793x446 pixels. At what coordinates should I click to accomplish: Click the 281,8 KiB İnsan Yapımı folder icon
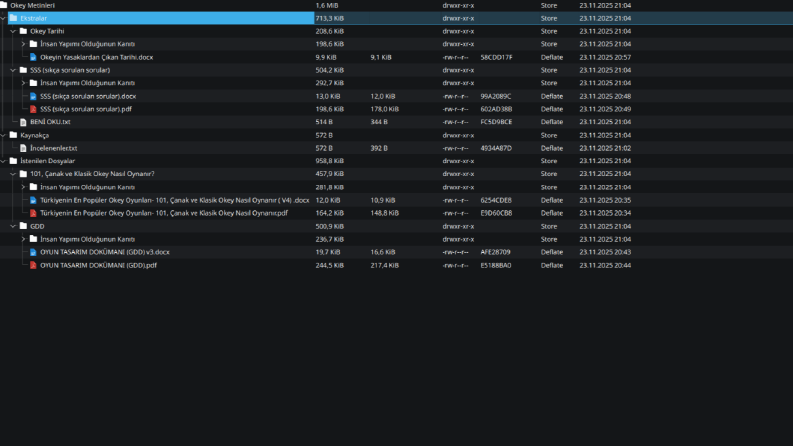pos(33,187)
